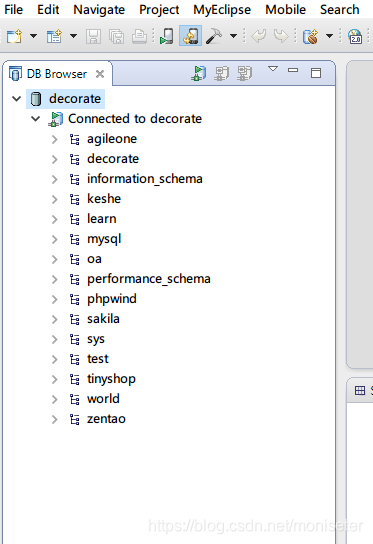The height and width of the screenshot is (544, 373).
Task: Select the decorate driver cylinder icon
Action: coord(35,99)
